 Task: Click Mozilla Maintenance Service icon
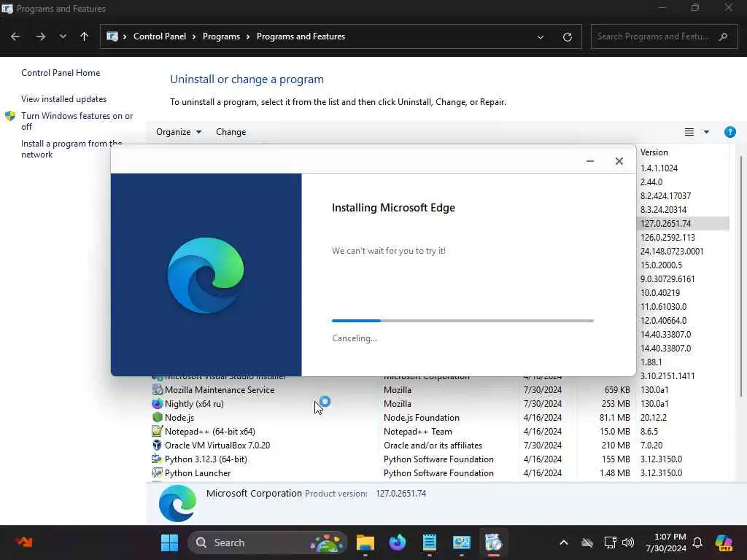pos(158,390)
